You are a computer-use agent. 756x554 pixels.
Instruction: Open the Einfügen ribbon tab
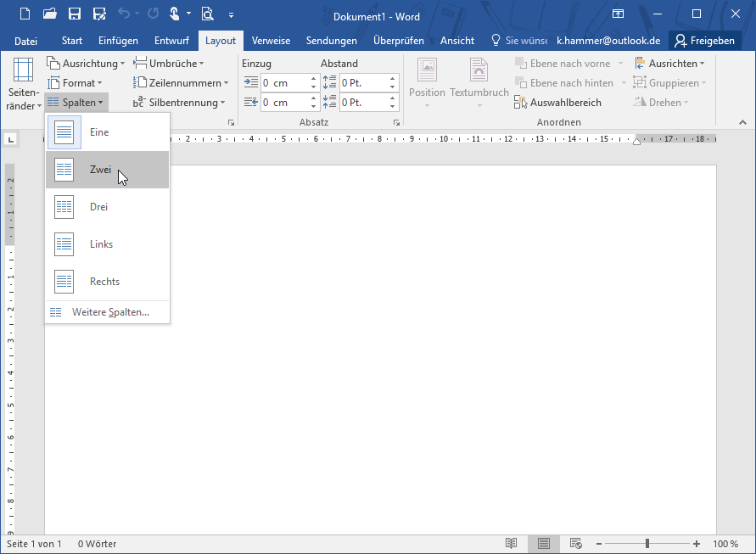(x=118, y=41)
